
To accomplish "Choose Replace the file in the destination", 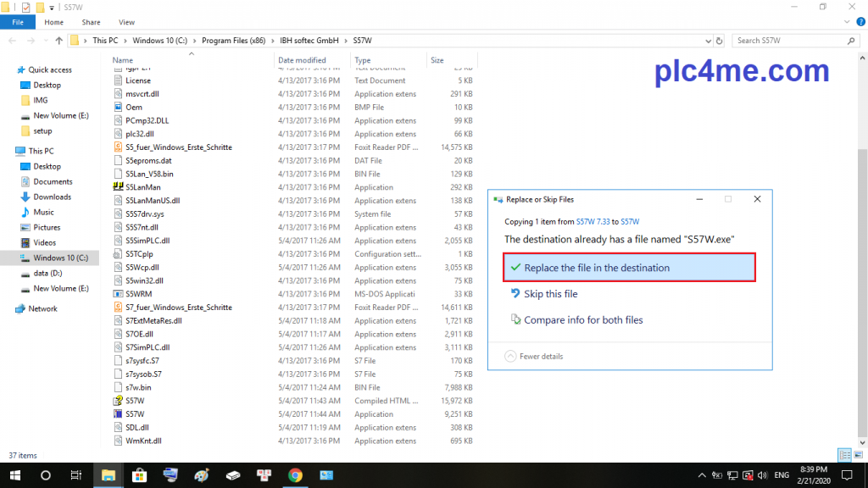I will point(621,268).
